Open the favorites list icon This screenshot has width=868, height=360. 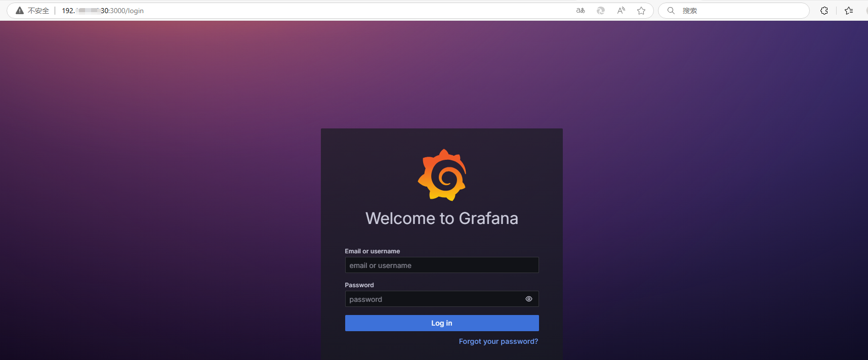(x=849, y=11)
